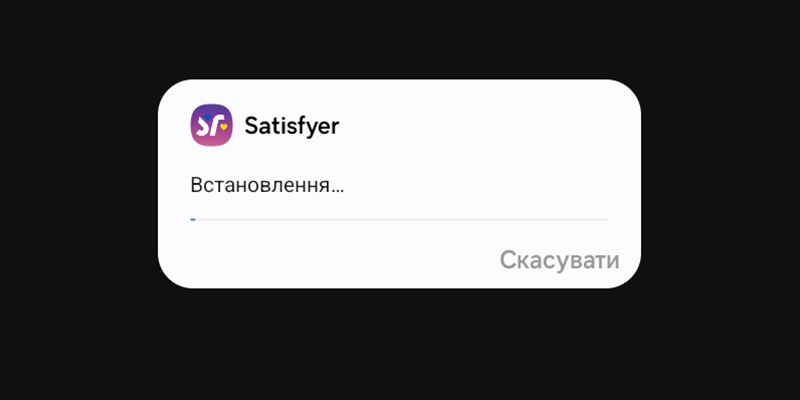The width and height of the screenshot is (800, 400).
Task: Click the Satisfyer app icon
Action: click(x=212, y=125)
